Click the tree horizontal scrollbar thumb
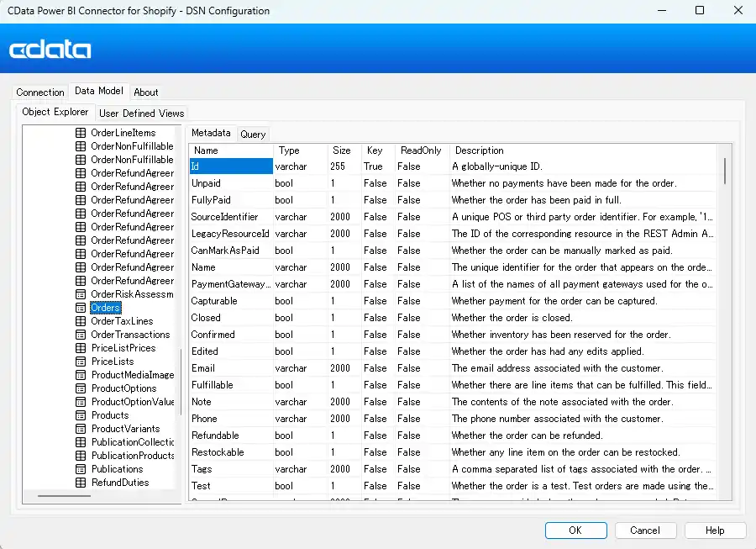Screen dimensions: 756x549 point(64,496)
